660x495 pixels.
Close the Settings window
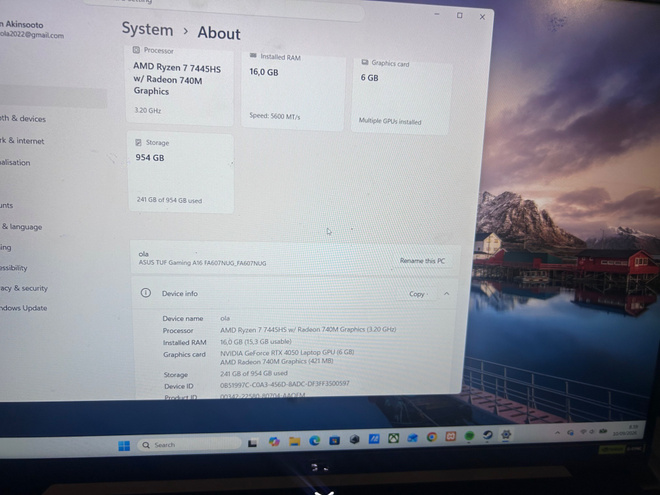pos(482,17)
